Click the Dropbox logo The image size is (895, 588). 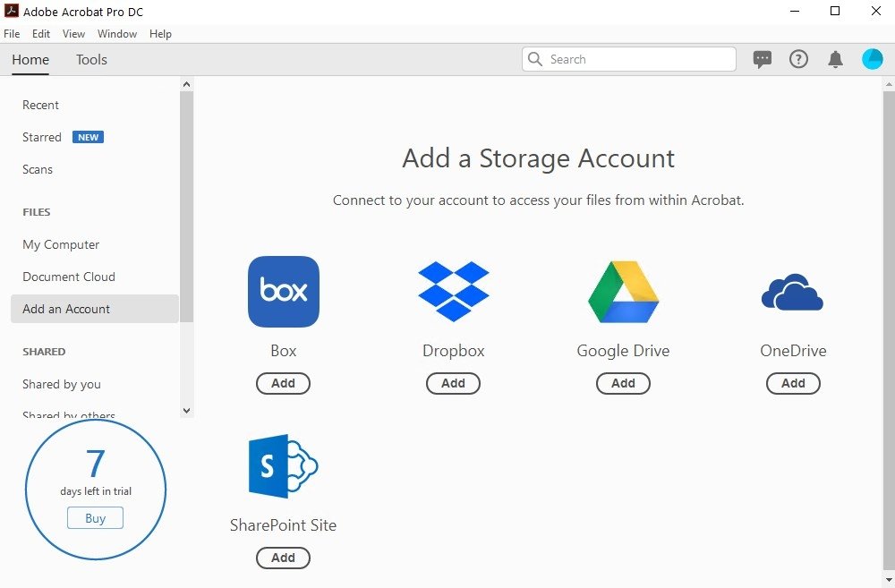453,292
